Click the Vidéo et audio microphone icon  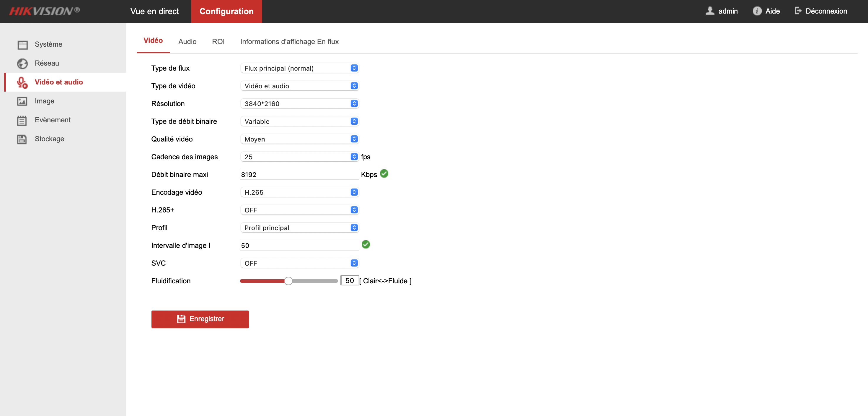coord(22,83)
